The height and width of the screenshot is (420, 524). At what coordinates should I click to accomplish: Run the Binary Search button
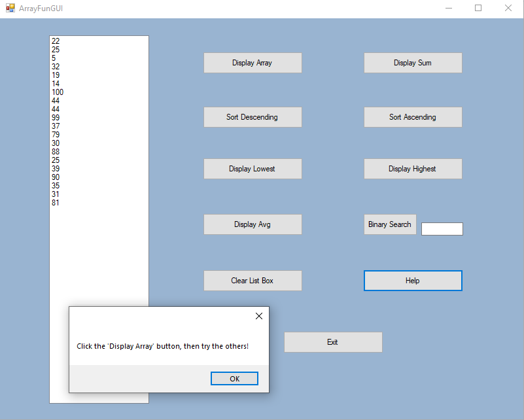pos(390,224)
